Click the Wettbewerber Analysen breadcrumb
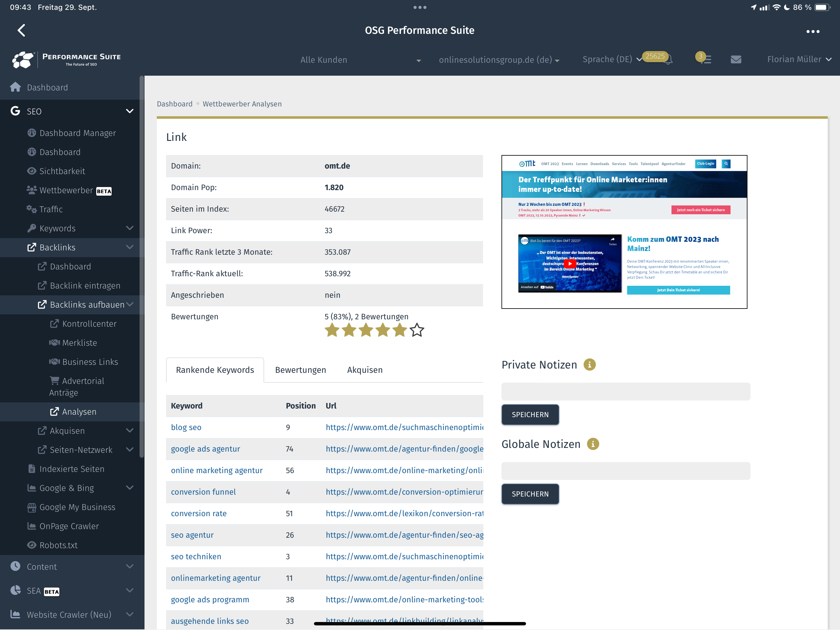Viewport: 840px width, 630px height. point(242,104)
